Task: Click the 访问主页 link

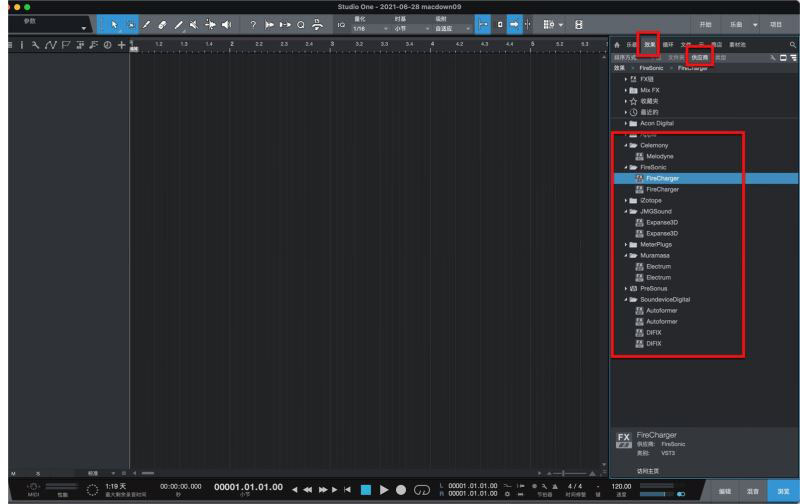Action: click(648, 471)
